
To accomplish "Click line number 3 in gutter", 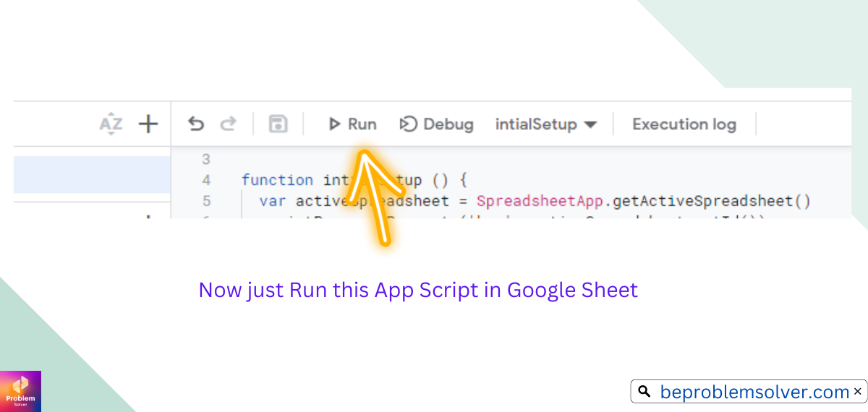I will 206,159.
